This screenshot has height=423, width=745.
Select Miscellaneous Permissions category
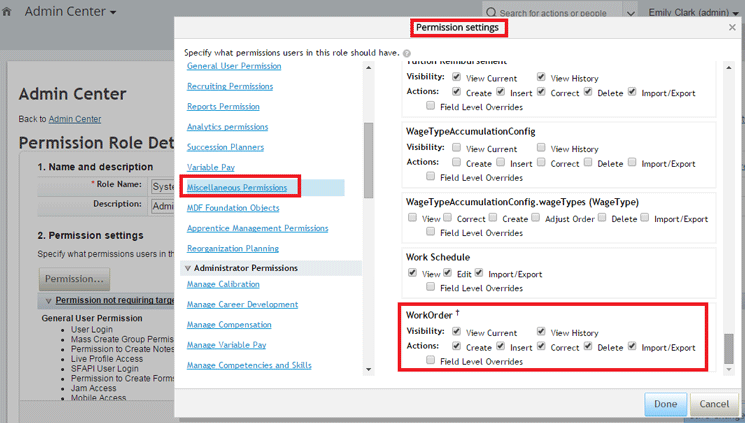tap(237, 188)
